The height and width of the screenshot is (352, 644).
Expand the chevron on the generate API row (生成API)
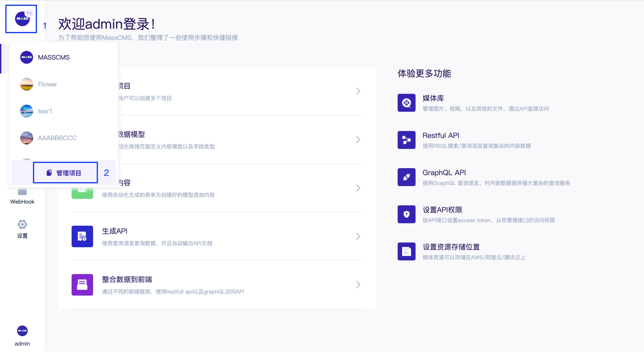pos(358,236)
